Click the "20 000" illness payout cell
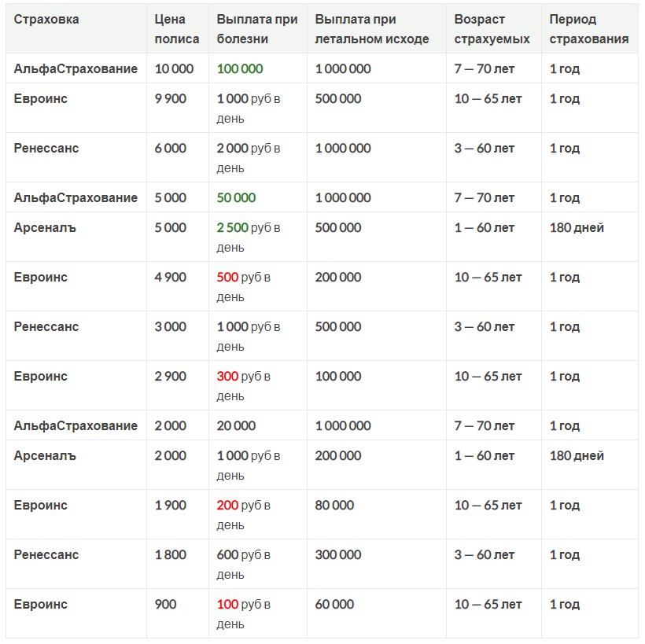Image resolution: width=645 pixels, height=644 pixels. click(x=236, y=426)
